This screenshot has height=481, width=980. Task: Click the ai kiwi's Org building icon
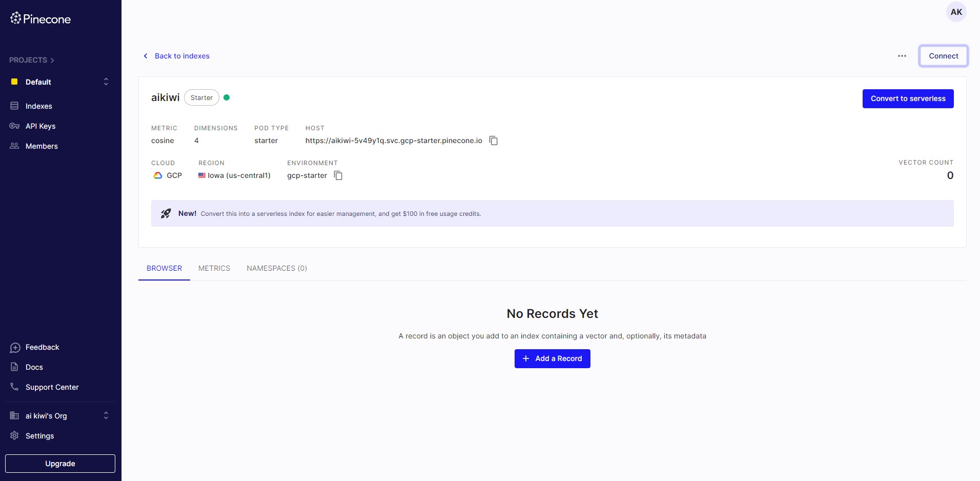(14, 415)
